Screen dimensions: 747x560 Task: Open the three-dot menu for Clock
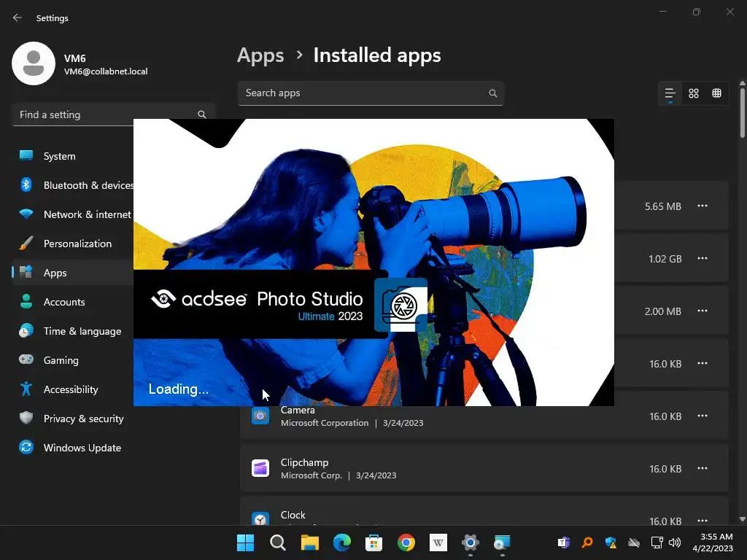pos(703,521)
